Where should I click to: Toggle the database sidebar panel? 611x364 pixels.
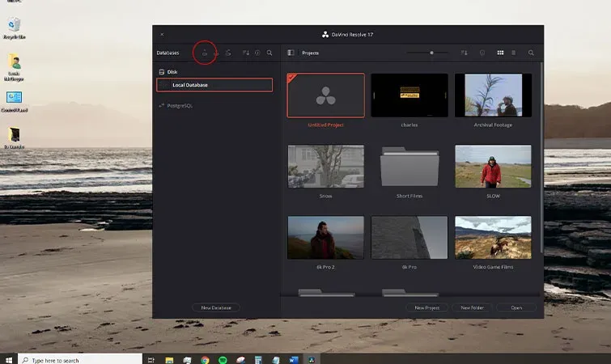[291, 53]
